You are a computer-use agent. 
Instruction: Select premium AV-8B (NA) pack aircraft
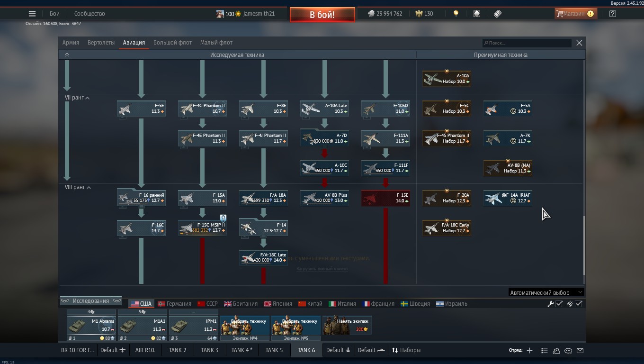point(508,168)
